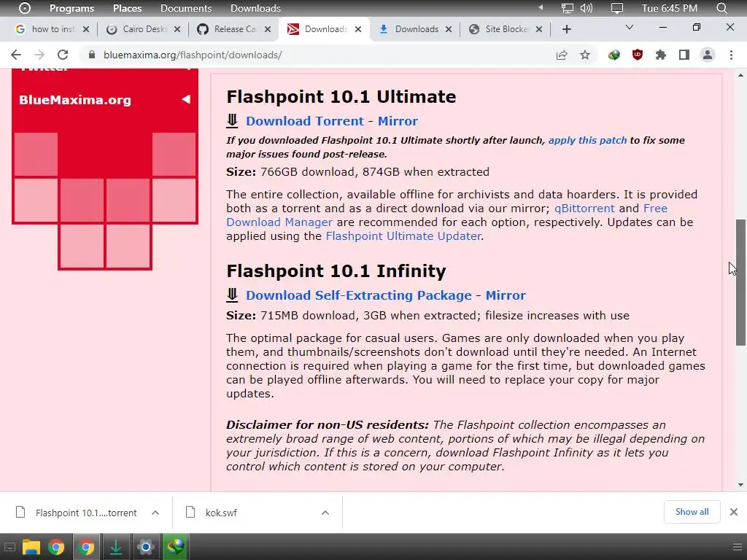This screenshot has width=747, height=560.
Task: Open the Chrome three-dot menu
Action: click(x=731, y=55)
